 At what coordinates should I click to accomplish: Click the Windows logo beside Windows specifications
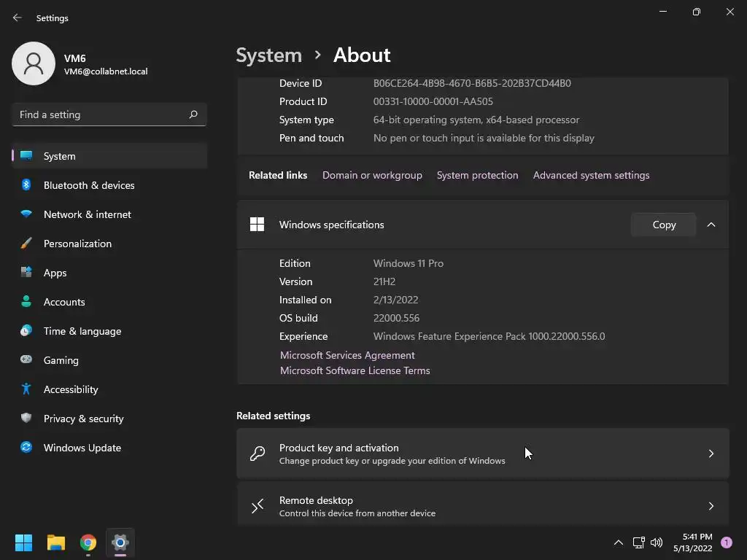tap(258, 225)
